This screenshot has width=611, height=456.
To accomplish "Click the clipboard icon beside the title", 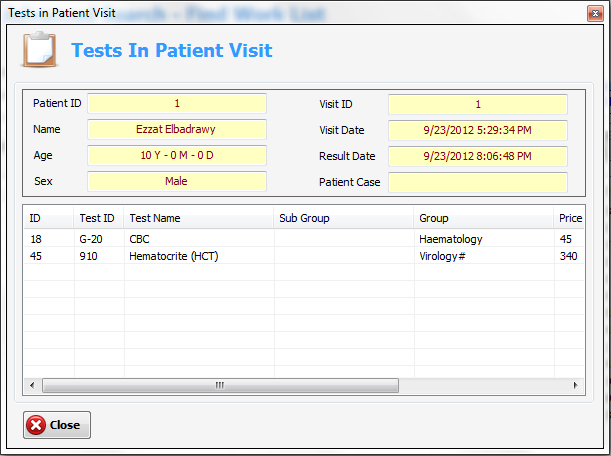I will tap(39, 49).
